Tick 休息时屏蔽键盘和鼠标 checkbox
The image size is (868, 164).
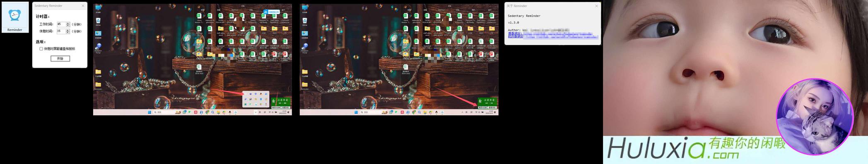pyautogui.click(x=41, y=49)
